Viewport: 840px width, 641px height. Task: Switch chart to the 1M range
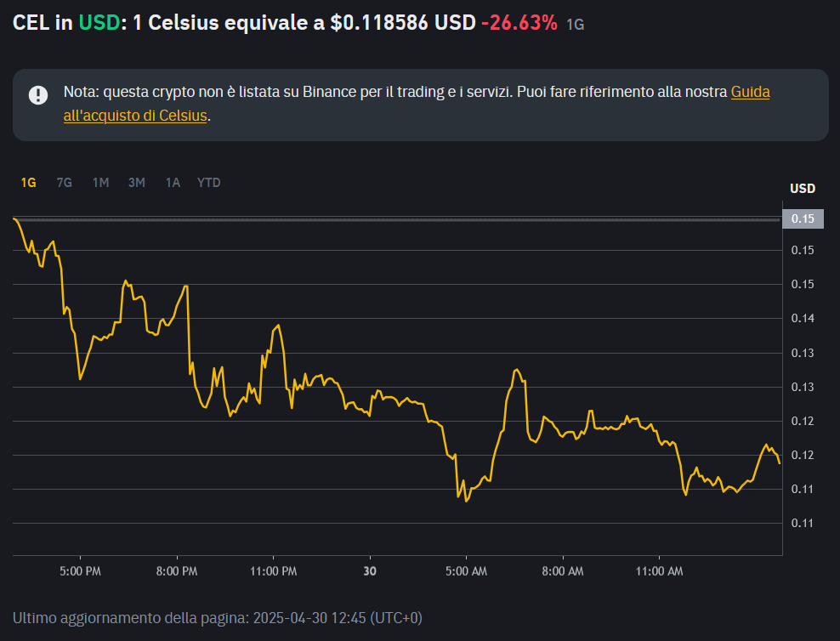click(x=100, y=183)
